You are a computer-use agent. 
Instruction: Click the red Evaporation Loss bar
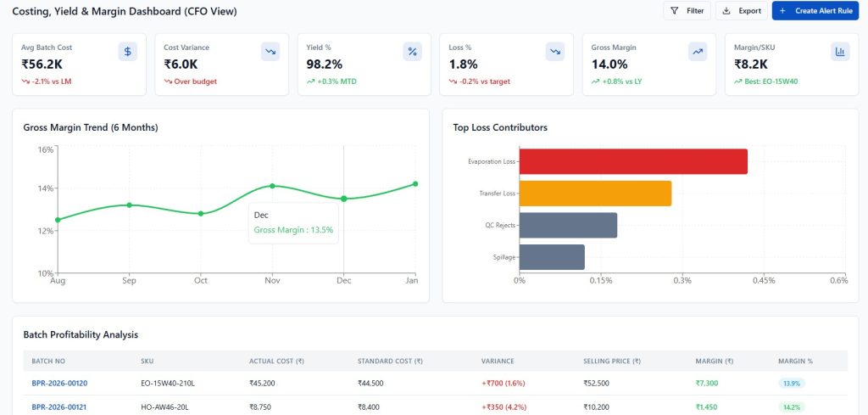tap(632, 161)
